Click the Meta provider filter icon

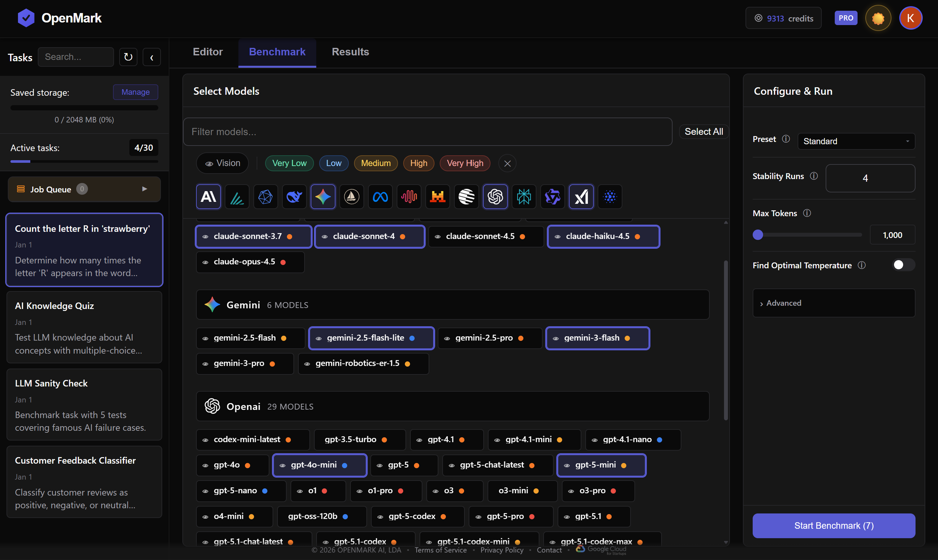point(380,197)
